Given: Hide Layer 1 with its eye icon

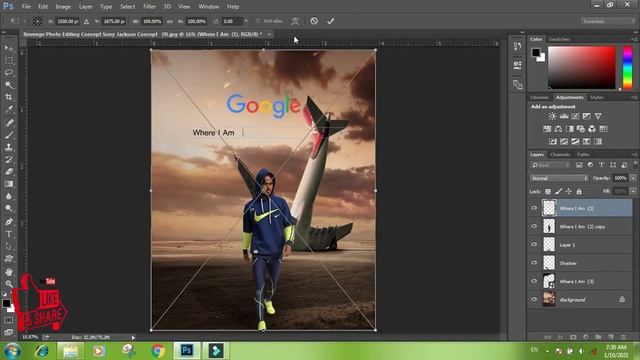Looking at the screenshot, I should tap(534, 245).
